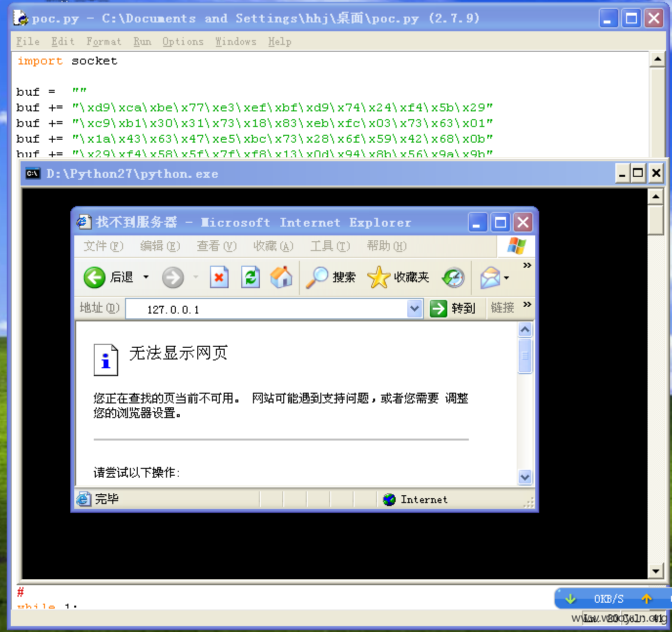Image resolution: width=672 pixels, height=632 pixels.
Task: Open the IE 帮助(H) menu
Action: (x=387, y=246)
